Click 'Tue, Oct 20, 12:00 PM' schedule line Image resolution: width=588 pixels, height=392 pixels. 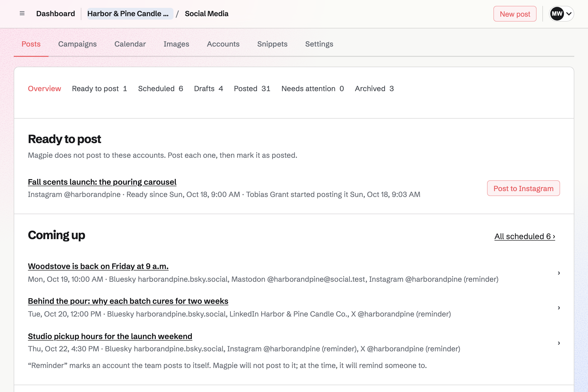[239, 314]
